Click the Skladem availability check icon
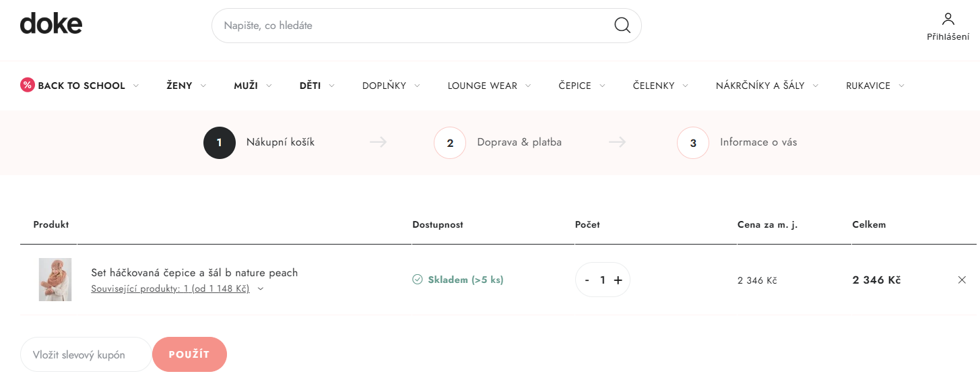The height and width of the screenshot is (382, 980). pyautogui.click(x=417, y=280)
